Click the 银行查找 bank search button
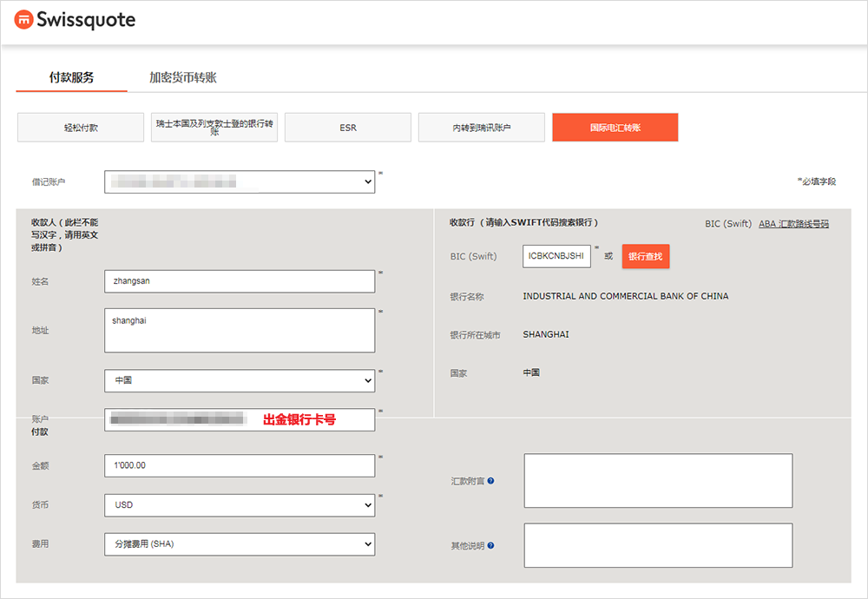This screenshot has width=868, height=599. point(645,256)
